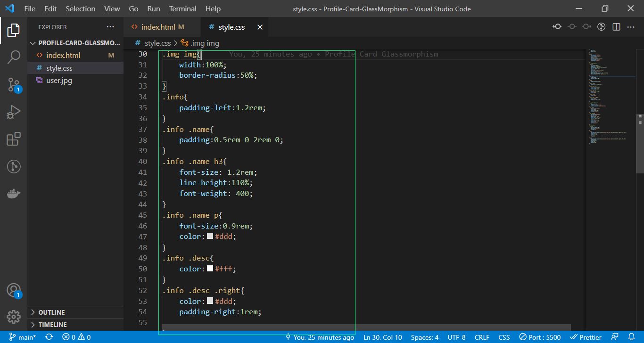Select style.css in the Explorer tree
Image resolution: width=644 pixels, height=343 pixels.
click(x=75, y=68)
